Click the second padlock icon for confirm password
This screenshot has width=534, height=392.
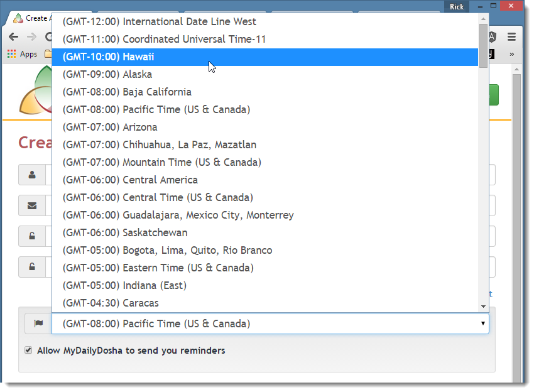point(33,267)
